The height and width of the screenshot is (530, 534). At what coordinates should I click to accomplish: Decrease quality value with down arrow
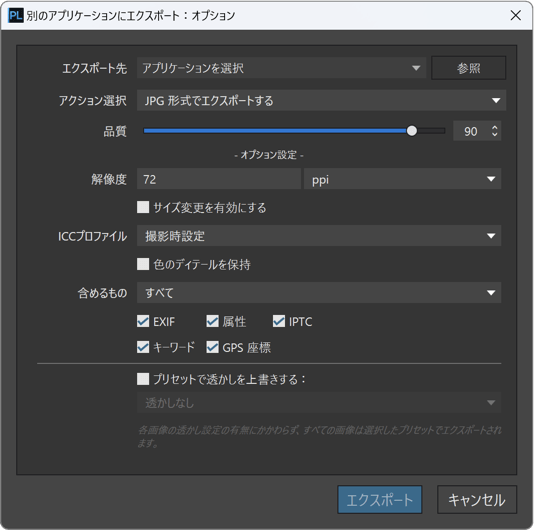pos(494,135)
